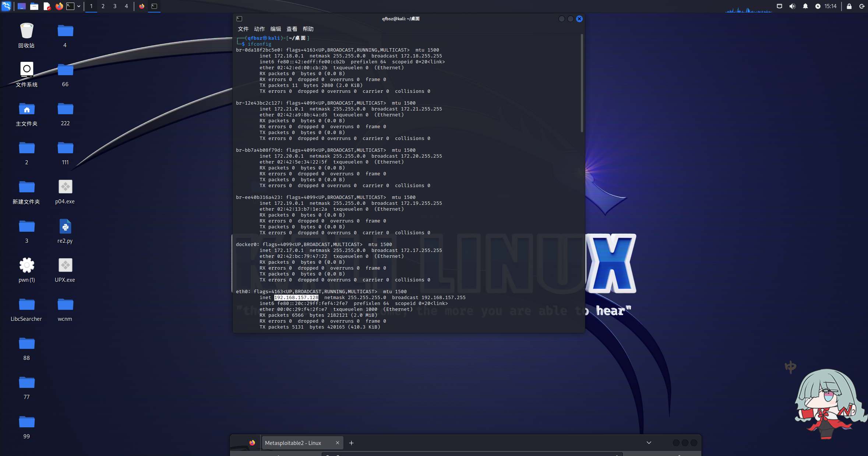Image resolution: width=868 pixels, height=456 pixels.
Task: Select the p04.exe file icon
Action: pos(65,192)
